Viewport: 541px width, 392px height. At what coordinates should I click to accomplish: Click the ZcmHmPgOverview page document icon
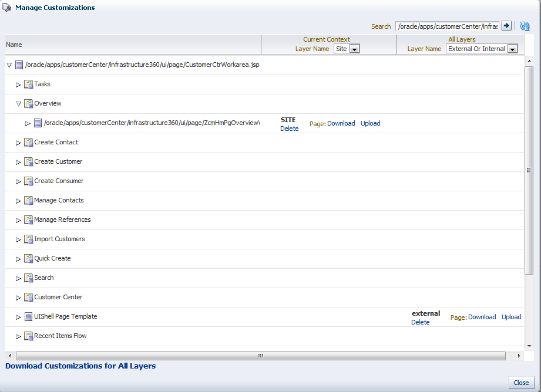coord(38,123)
